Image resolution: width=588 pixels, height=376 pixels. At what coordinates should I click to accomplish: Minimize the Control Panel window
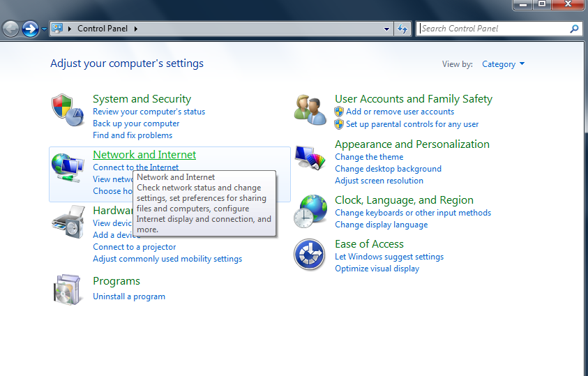(523, 4)
